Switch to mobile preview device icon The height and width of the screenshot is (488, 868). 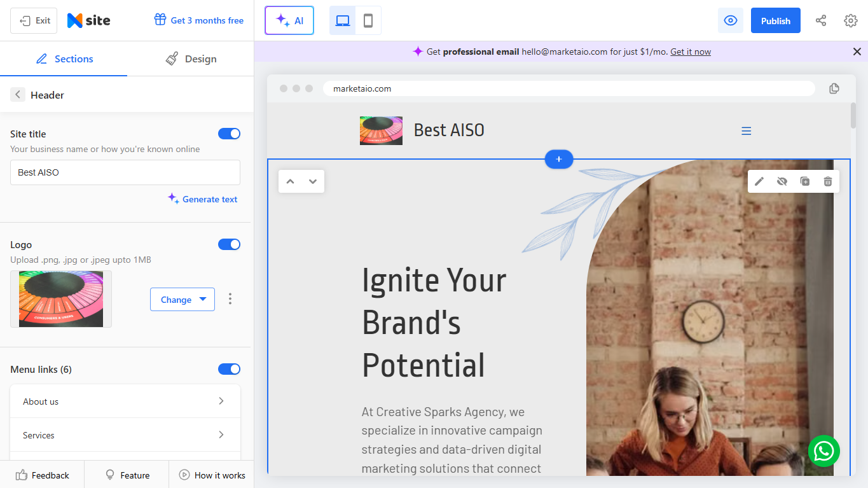368,21
